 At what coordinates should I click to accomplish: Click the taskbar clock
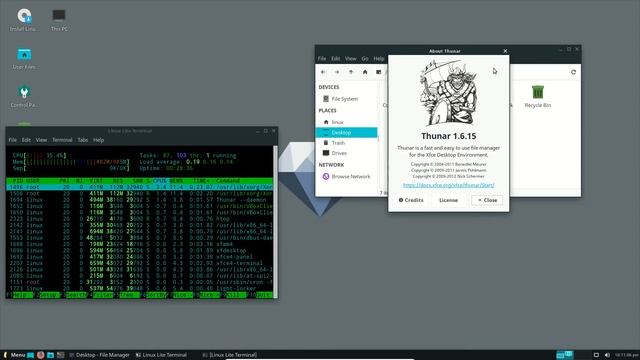[627, 355]
